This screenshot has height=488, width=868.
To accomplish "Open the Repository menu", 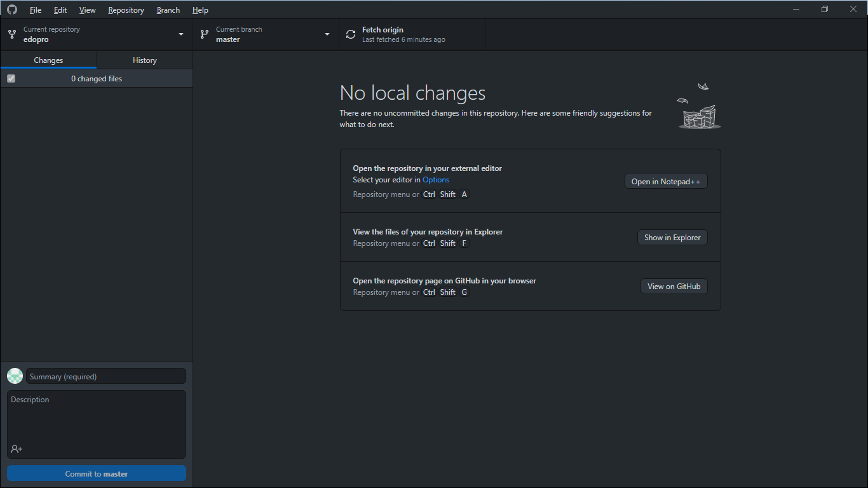I will pos(126,10).
